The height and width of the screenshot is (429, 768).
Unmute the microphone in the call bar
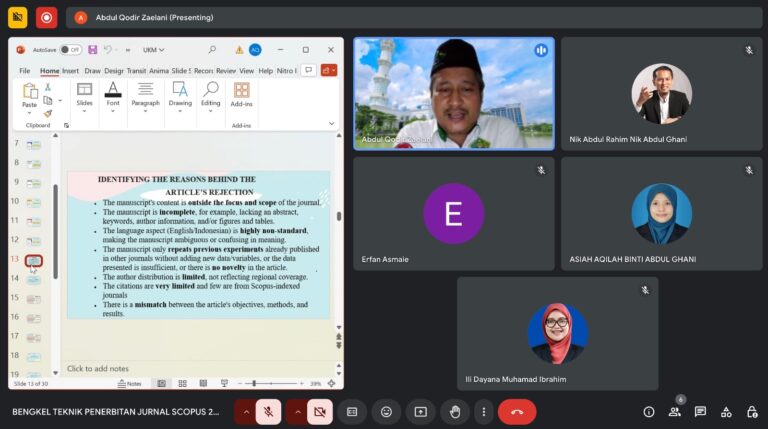tap(268, 411)
